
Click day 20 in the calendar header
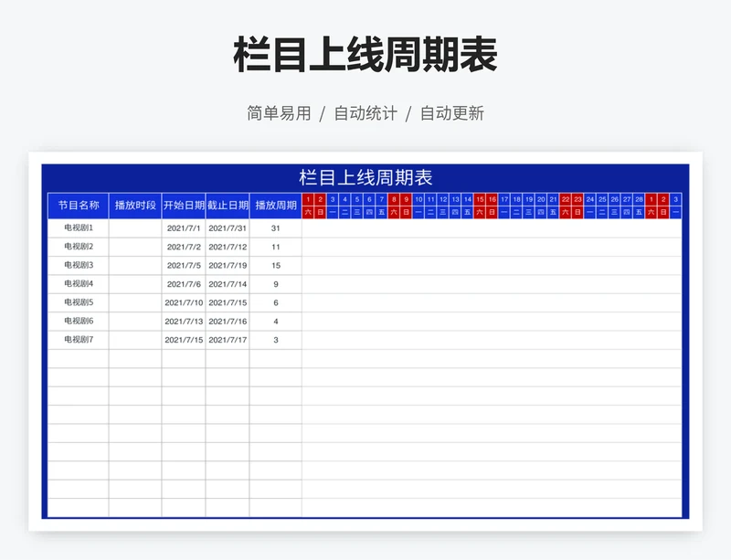pos(541,199)
